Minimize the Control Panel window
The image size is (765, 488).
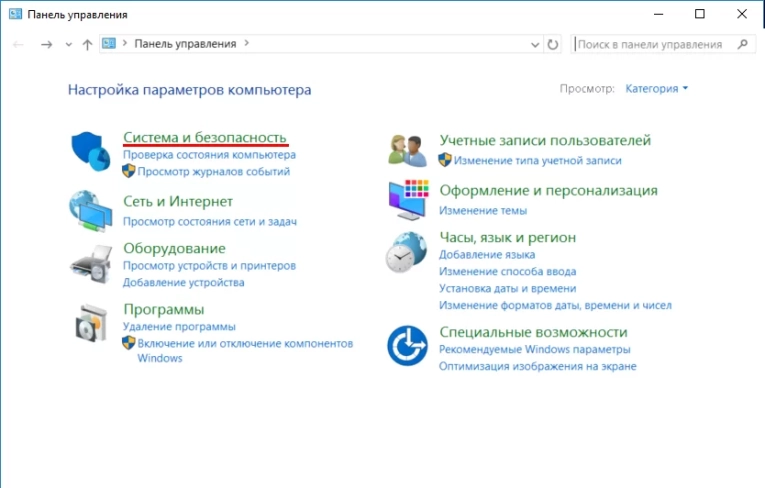point(659,14)
